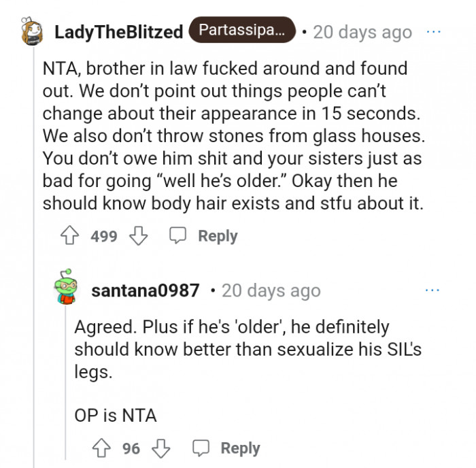
Task: Click the Partassipa... user flair badge
Action: point(242,31)
